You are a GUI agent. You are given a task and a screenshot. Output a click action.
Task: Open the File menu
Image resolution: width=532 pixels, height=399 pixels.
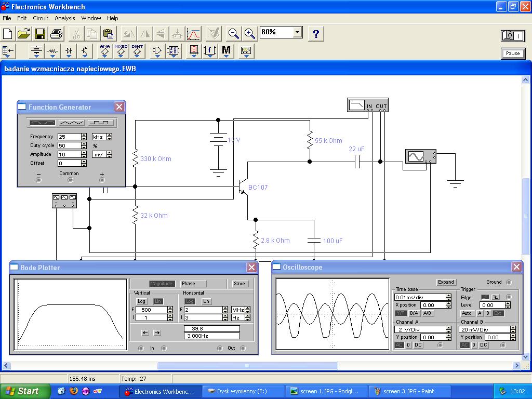(x=7, y=18)
